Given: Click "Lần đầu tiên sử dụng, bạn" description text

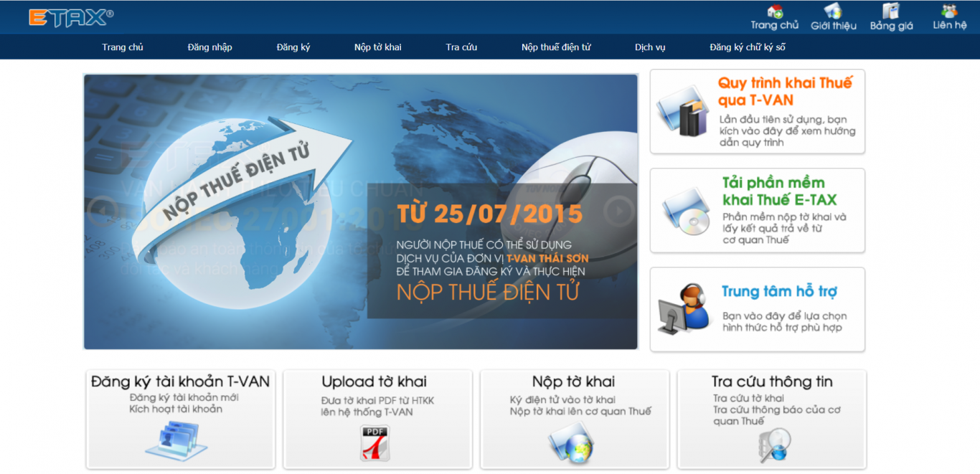Looking at the screenshot, I should pyautogui.click(x=783, y=119).
